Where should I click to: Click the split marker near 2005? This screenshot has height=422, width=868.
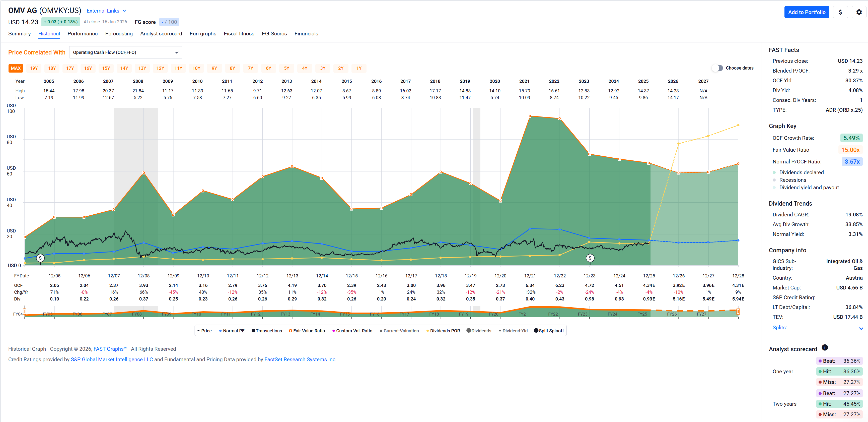click(40, 258)
